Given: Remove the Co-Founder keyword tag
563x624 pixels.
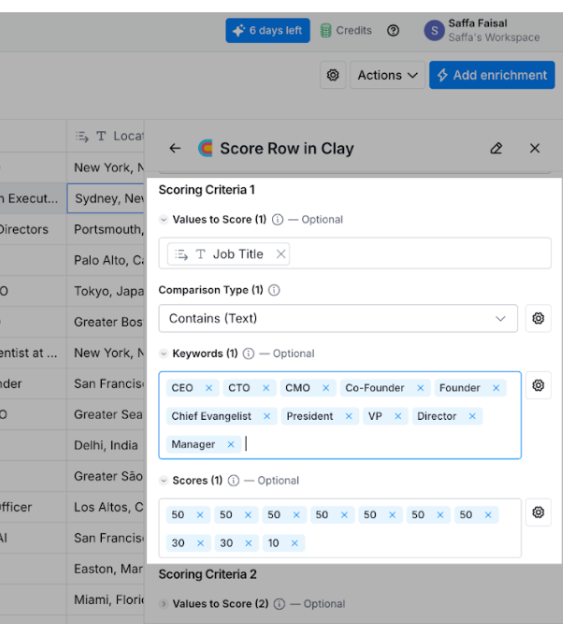Looking at the screenshot, I should coord(421,388).
